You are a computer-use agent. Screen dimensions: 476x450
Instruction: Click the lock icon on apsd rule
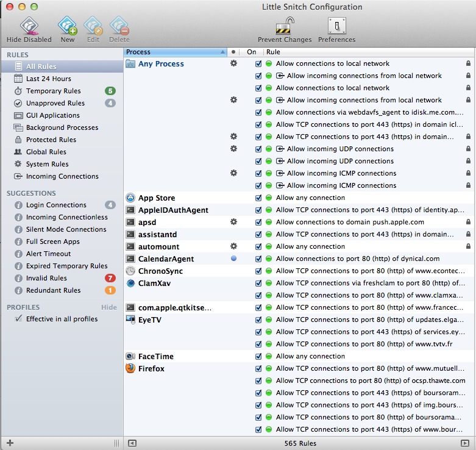pos(468,222)
